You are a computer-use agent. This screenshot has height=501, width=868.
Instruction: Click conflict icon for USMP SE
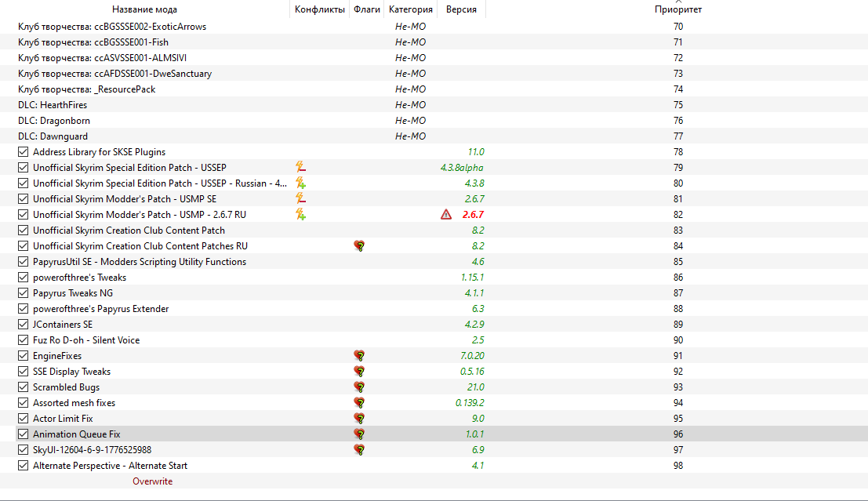300,198
